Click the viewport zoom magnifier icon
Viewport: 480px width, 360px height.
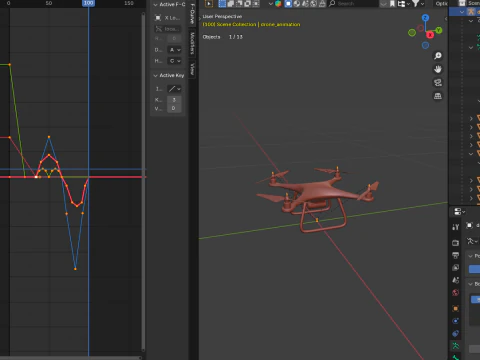[438, 56]
